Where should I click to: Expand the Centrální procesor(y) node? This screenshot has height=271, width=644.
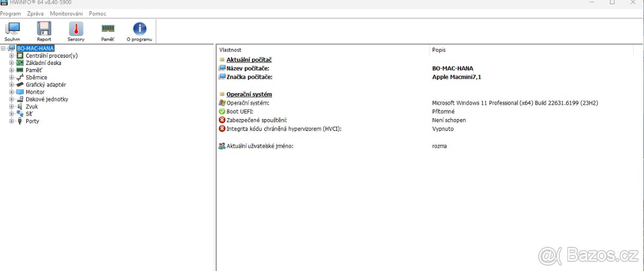click(12, 55)
